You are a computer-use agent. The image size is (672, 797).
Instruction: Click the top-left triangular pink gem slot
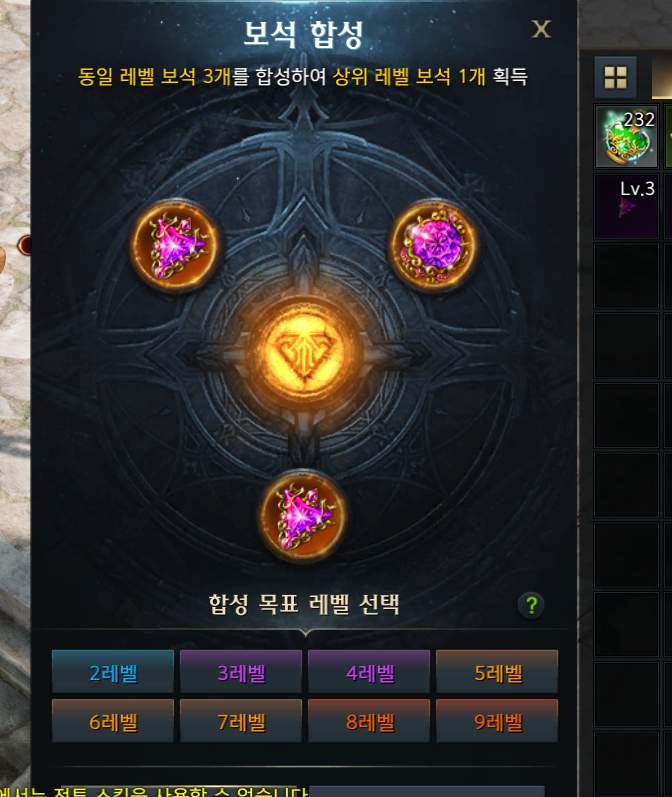tap(175, 246)
